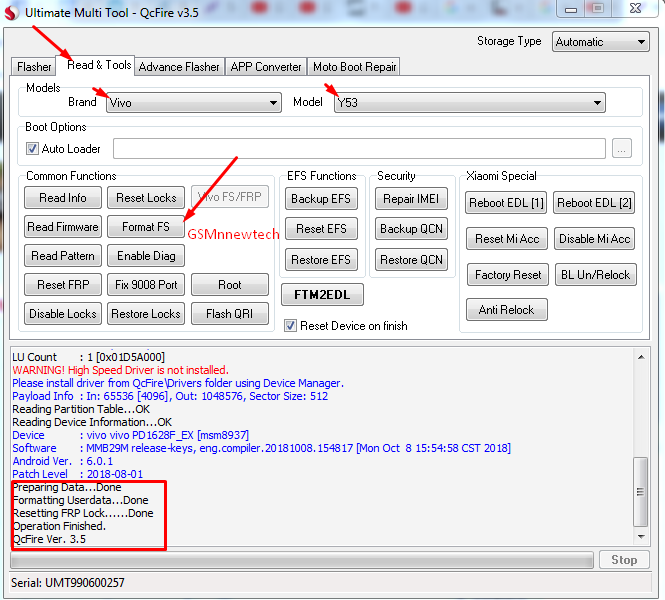Click the Reboot EDL [2] button
Screen dimensions: 665x600
594,203
